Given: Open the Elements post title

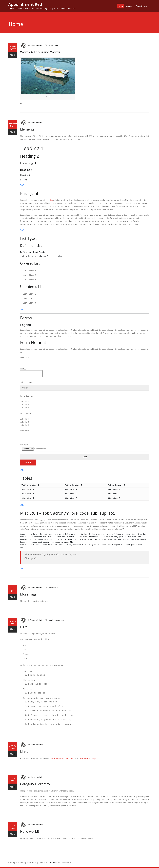Looking at the screenshot, I should point(27,129).
